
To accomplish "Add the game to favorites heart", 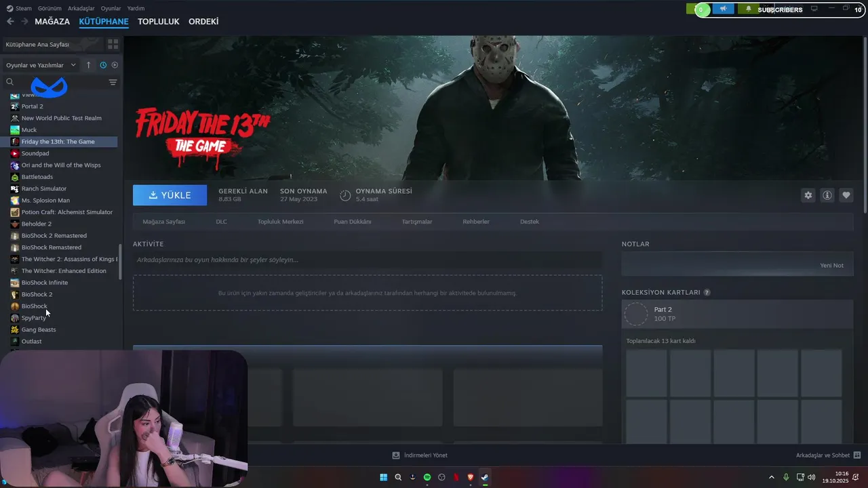I will [x=846, y=195].
